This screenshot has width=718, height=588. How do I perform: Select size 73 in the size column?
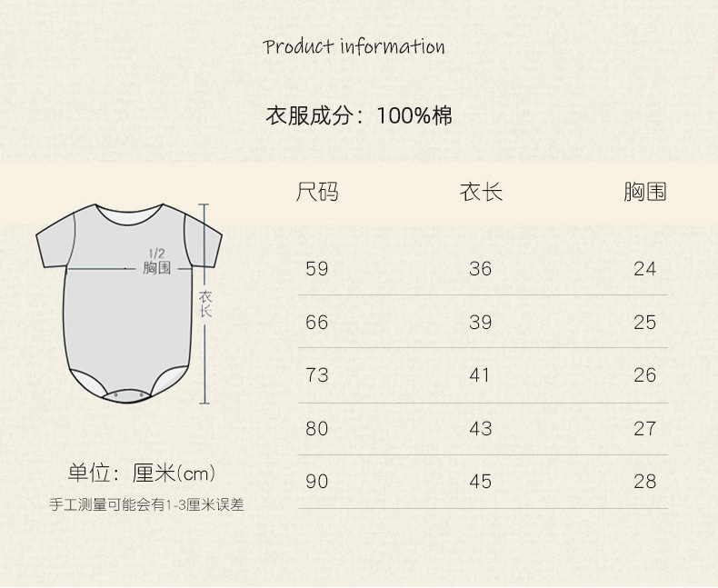click(317, 375)
